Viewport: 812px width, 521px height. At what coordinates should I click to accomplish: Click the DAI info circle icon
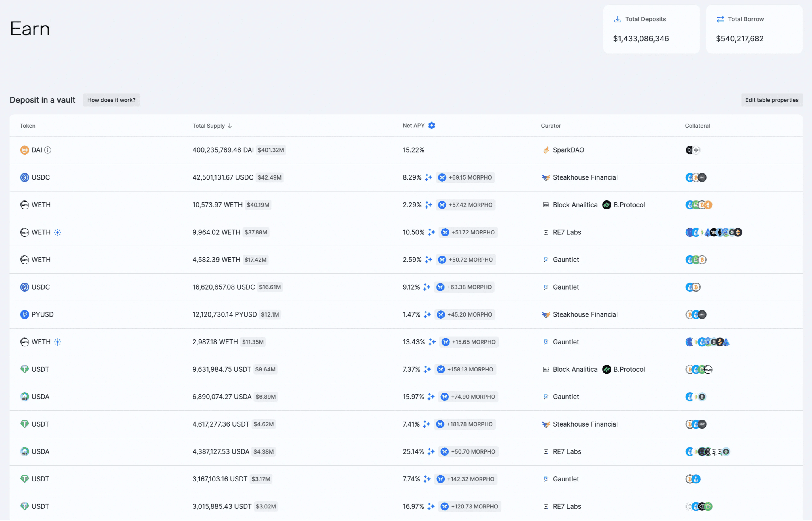pos(48,150)
